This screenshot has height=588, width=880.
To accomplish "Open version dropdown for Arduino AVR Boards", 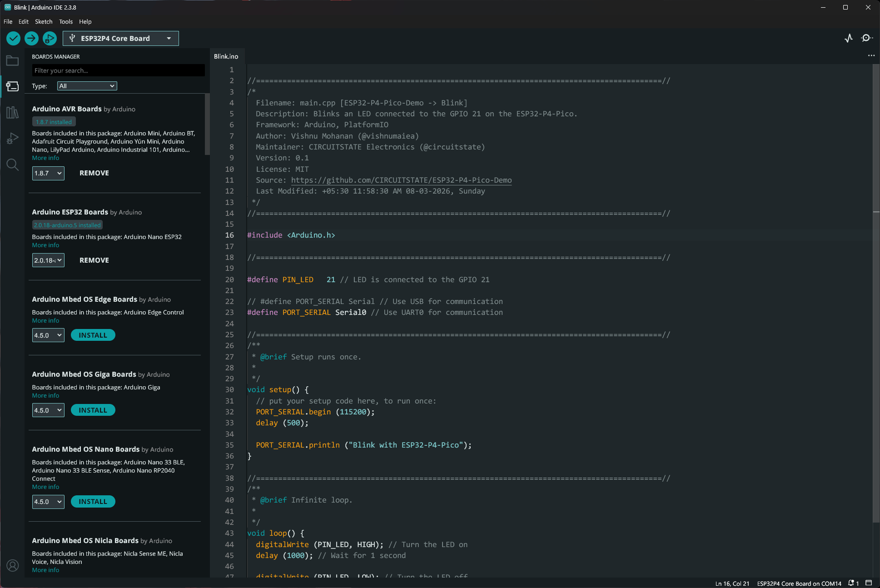I will coord(48,173).
